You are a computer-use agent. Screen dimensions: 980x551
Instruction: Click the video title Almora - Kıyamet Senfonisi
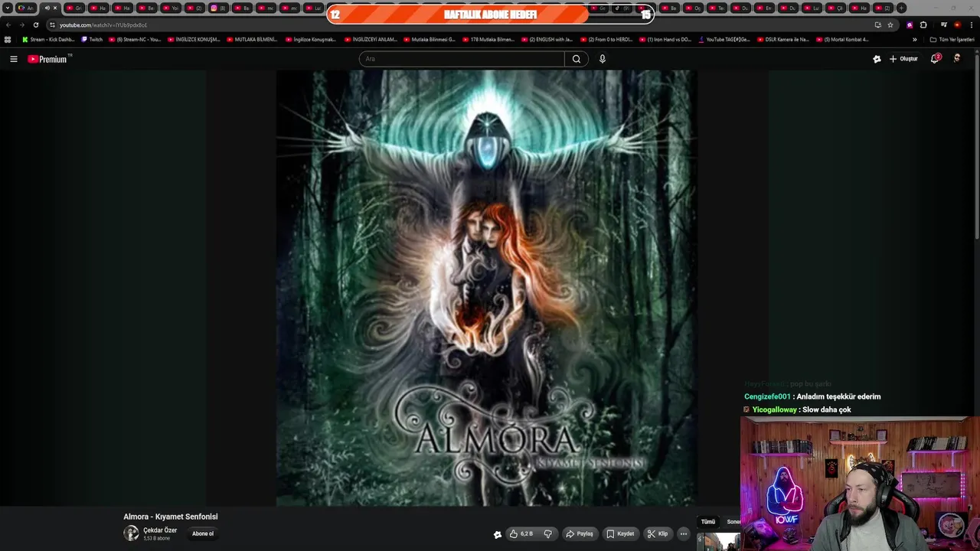click(171, 517)
